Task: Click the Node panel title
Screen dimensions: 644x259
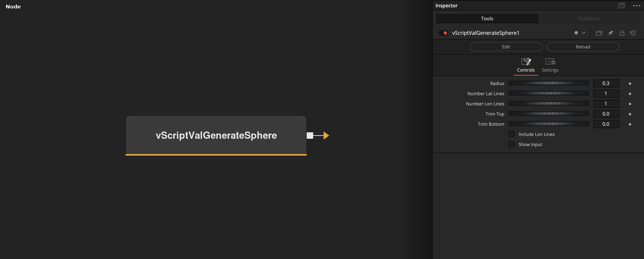Action: click(13, 6)
